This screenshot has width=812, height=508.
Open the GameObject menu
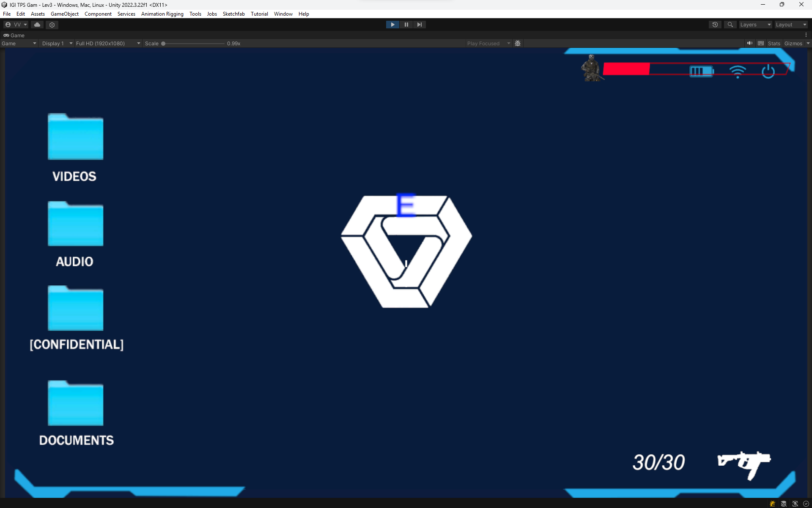64,14
